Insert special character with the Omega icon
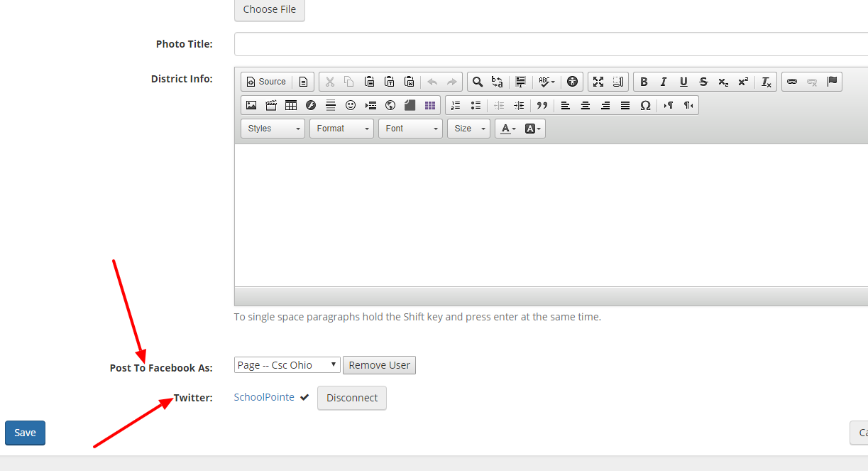This screenshot has width=868, height=471. (645, 105)
